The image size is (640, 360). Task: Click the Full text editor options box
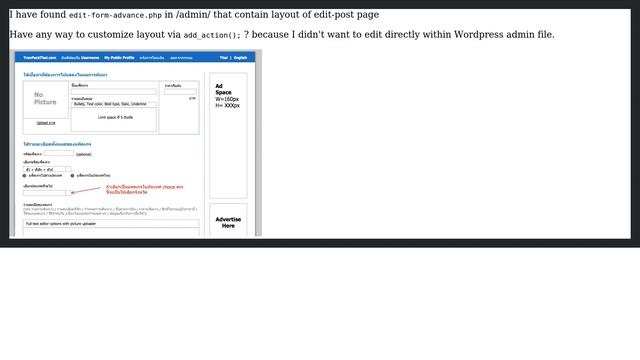click(x=111, y=224)
